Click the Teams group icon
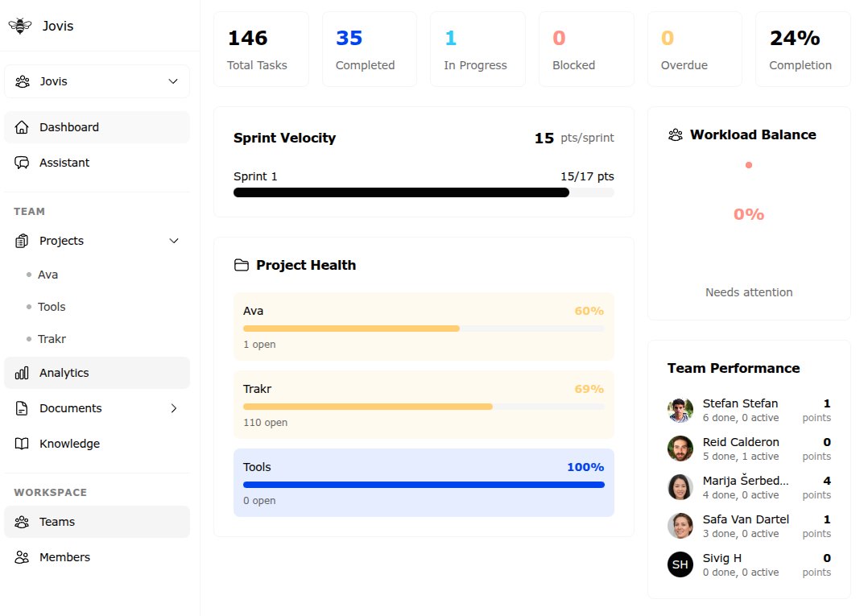The width and height of the screenshot is (864, 616). (23, 522)
